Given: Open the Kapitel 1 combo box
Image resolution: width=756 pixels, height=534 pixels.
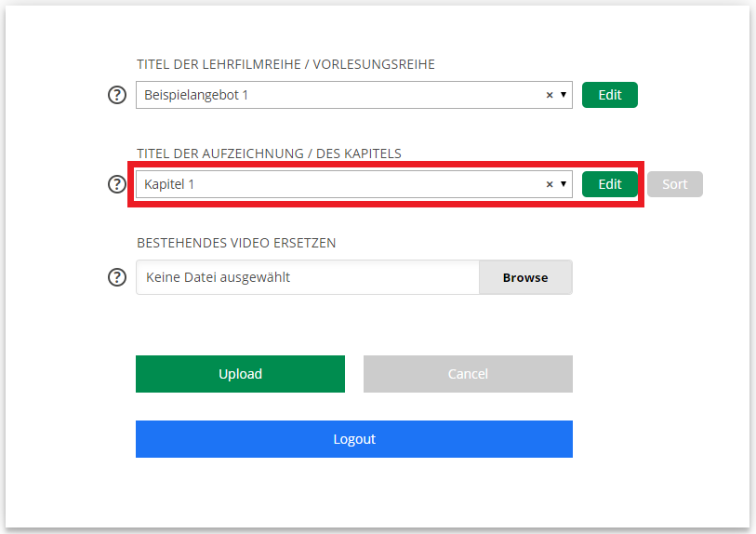Looking at the screenshot, I should [335, 184].
